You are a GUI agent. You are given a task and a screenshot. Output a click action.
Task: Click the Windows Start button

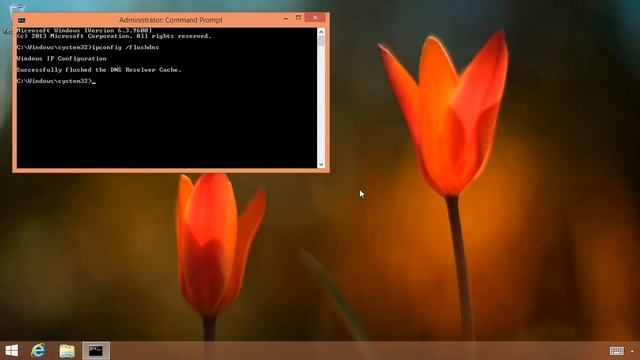pyautogui.click(x=12, y=351)
